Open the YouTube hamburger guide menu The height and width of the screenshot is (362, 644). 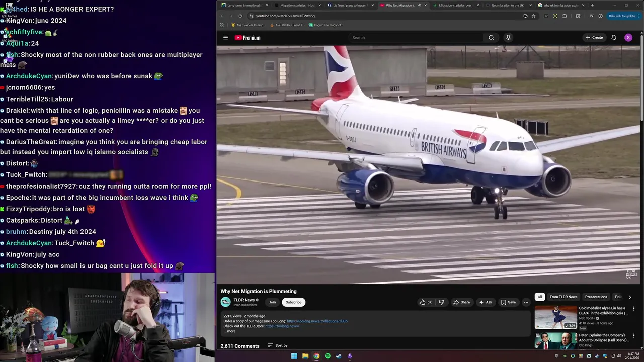click(x=225, y=38)
